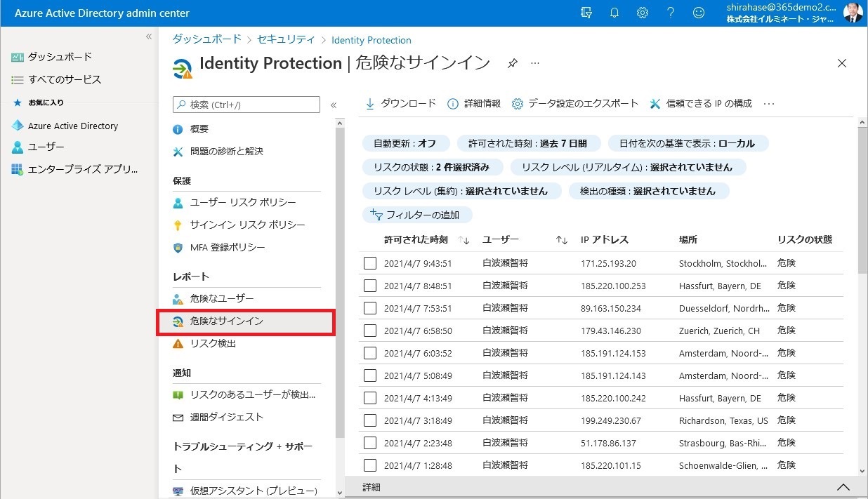Open the notifications bell
Image resolution: width=868 pixels, height=499 pixels.
(x=614, y=13)
